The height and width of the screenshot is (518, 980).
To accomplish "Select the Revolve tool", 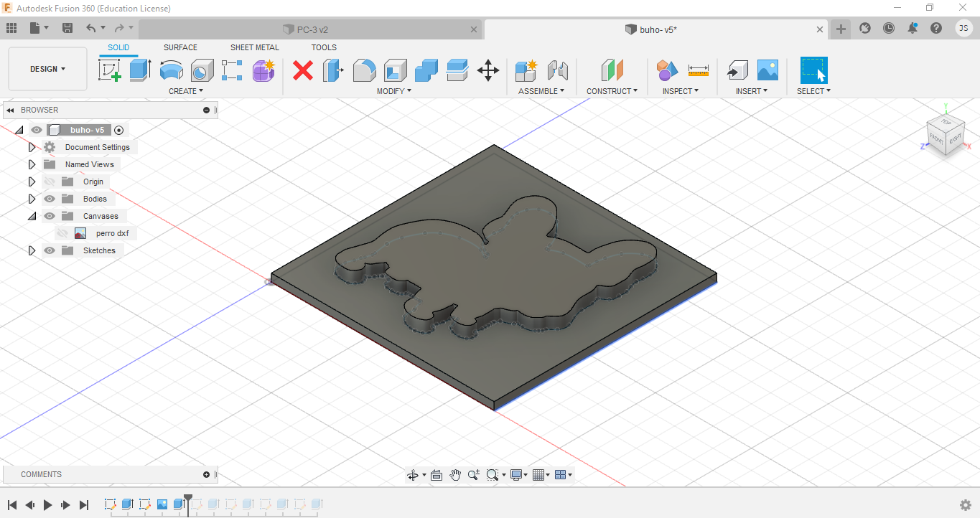I will [171, 70].
